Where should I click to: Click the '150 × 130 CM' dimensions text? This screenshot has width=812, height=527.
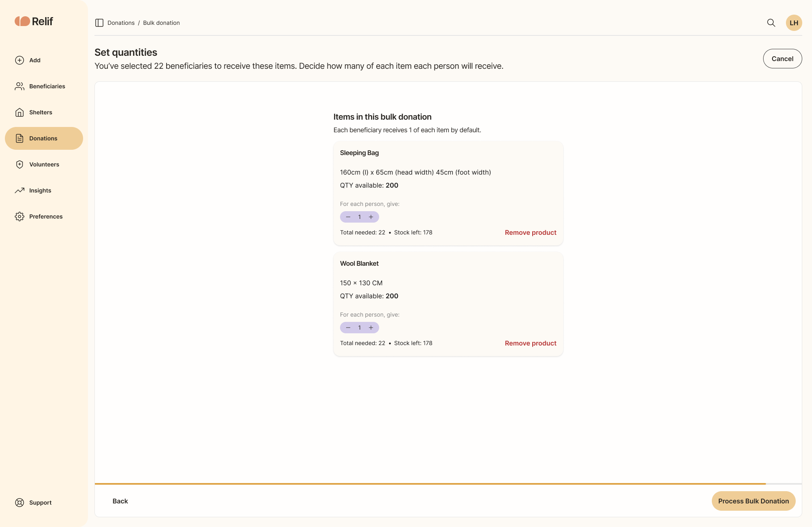(361, 283)
